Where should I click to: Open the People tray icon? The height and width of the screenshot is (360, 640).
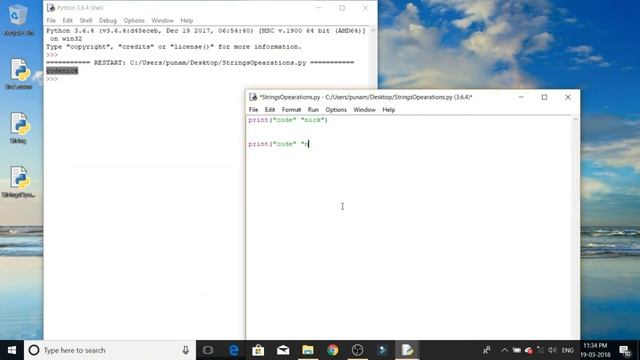tap(487, 350)
